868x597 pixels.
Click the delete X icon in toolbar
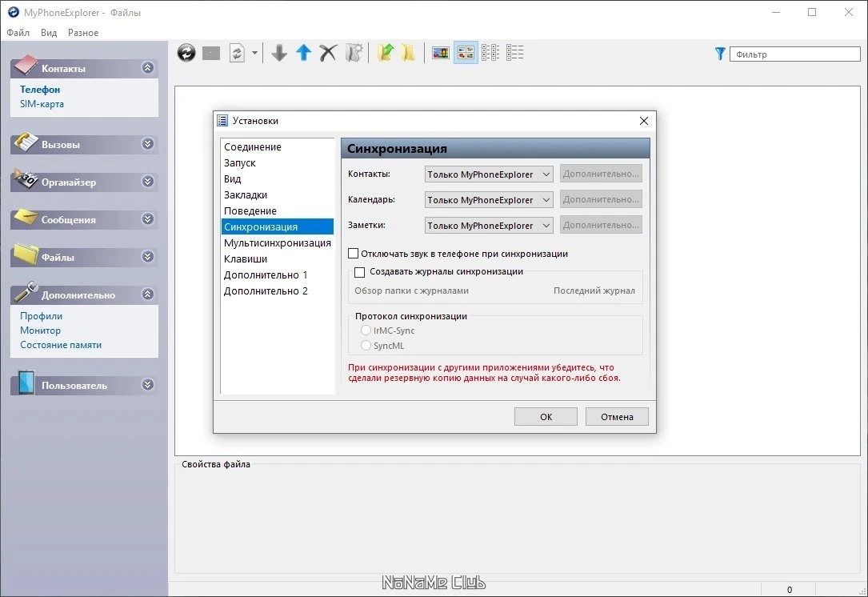tap(328, 53)
